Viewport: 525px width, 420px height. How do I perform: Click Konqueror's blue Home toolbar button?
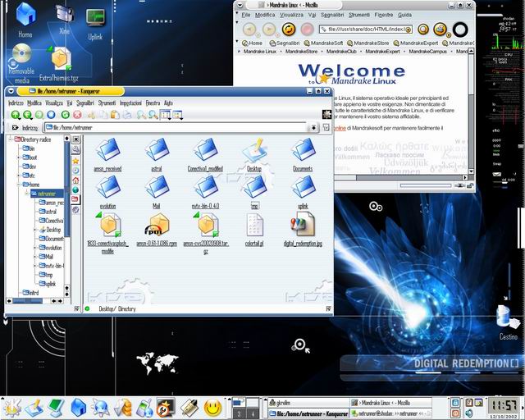tap(51, 115)
